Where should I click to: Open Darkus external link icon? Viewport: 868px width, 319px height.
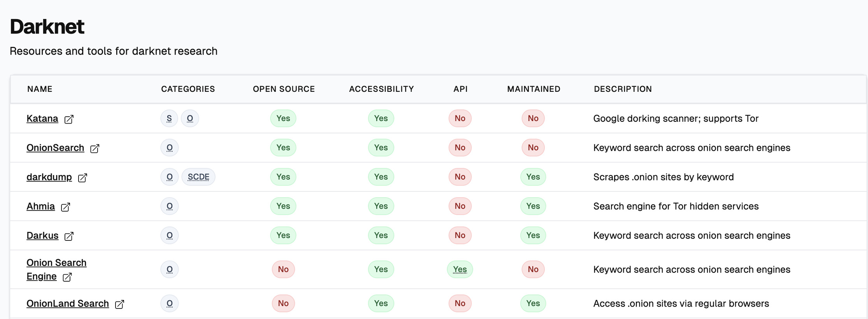point(69,236)
